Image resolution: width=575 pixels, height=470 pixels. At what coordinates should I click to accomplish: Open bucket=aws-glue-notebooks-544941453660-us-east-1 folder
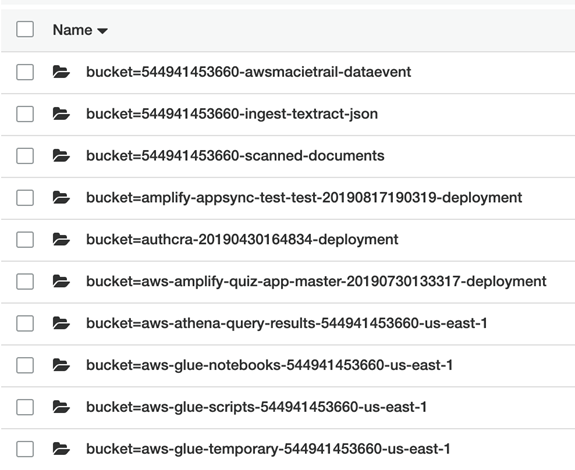[x=270, y=366]
